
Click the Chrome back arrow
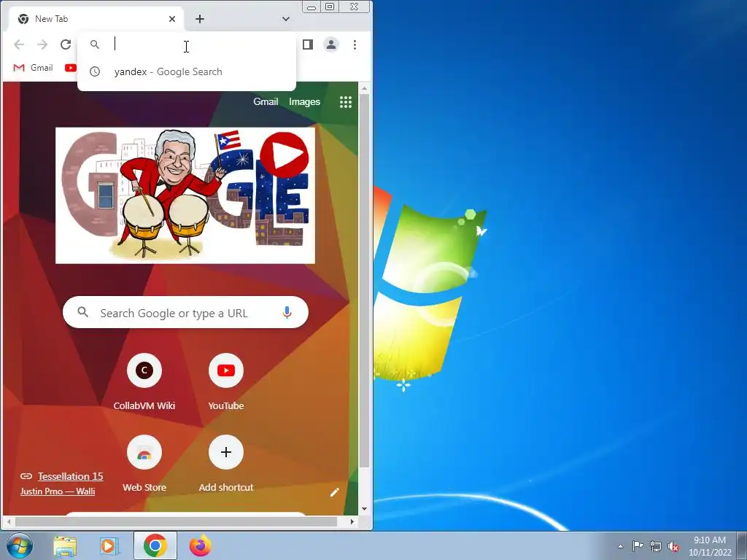pos(19,44)
